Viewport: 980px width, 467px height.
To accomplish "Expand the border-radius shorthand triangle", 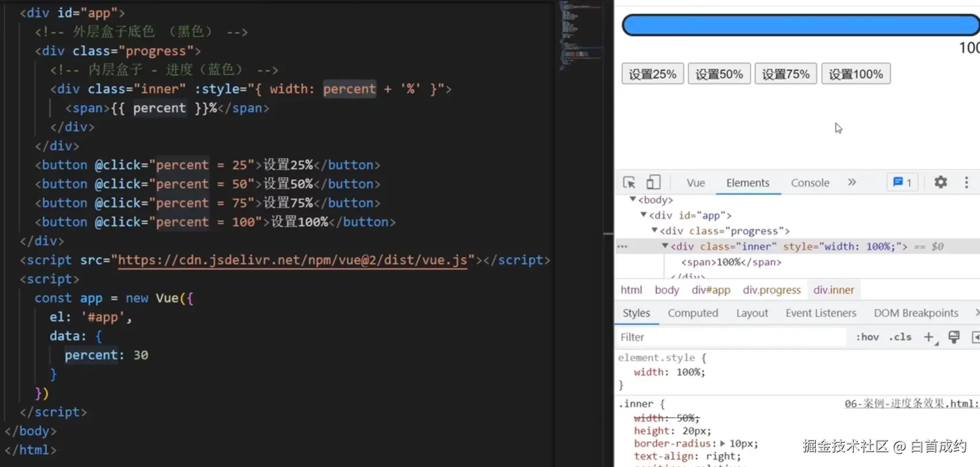I will (x=723, y=443).
